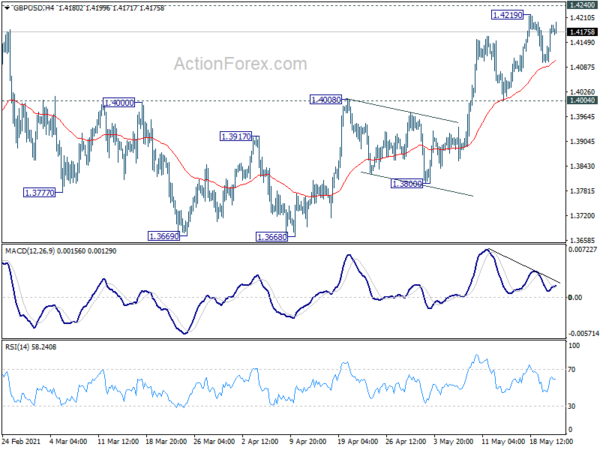Click the 19 Apr 04:00 time label
600x450 pixels.
point(358,441)
